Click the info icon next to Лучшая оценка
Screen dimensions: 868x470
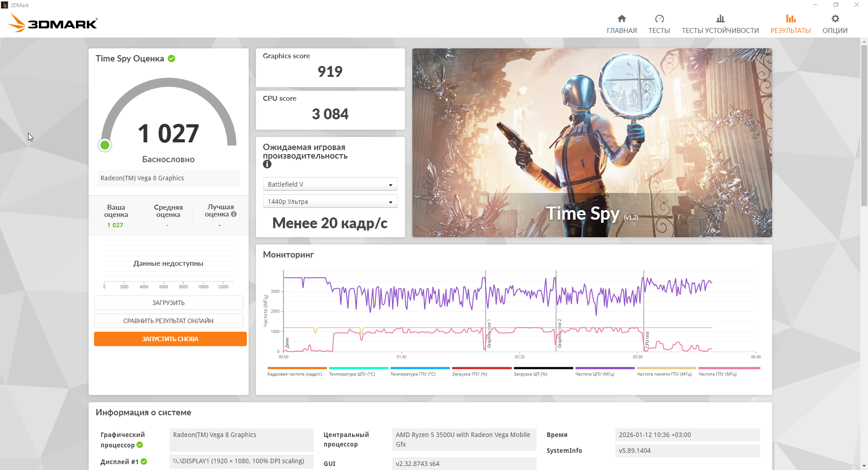234,214
